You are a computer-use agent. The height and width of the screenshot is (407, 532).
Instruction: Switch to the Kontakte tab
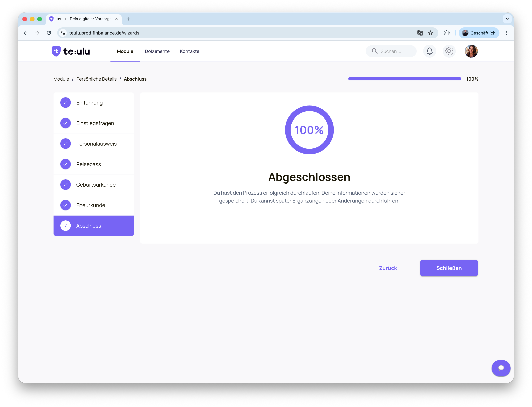tap(190, 51)
